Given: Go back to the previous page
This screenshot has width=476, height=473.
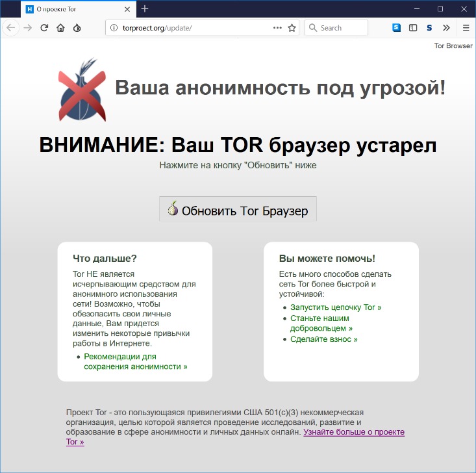Looking at the screenshot, I should pyautogui.click(x=11, y=28).
